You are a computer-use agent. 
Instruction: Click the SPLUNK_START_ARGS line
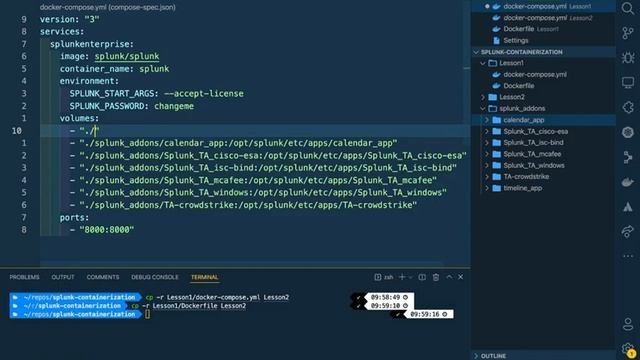click(156, 93)
